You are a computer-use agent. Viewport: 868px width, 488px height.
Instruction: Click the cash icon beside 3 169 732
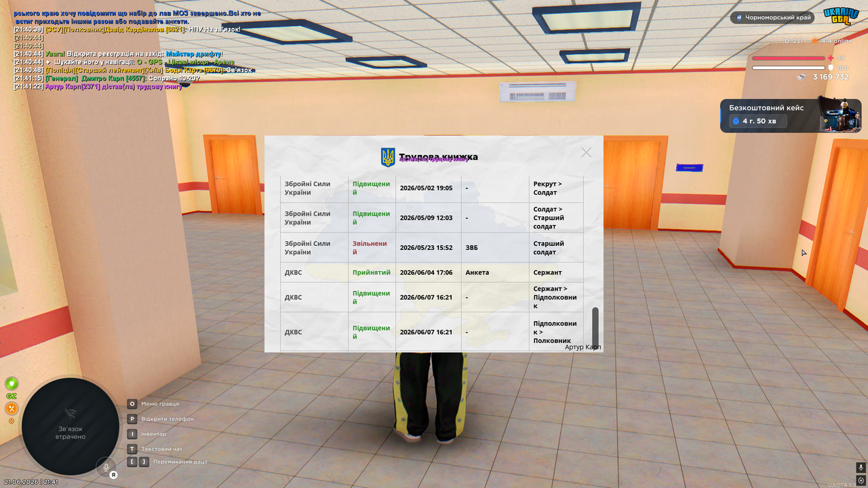(802, 77)
